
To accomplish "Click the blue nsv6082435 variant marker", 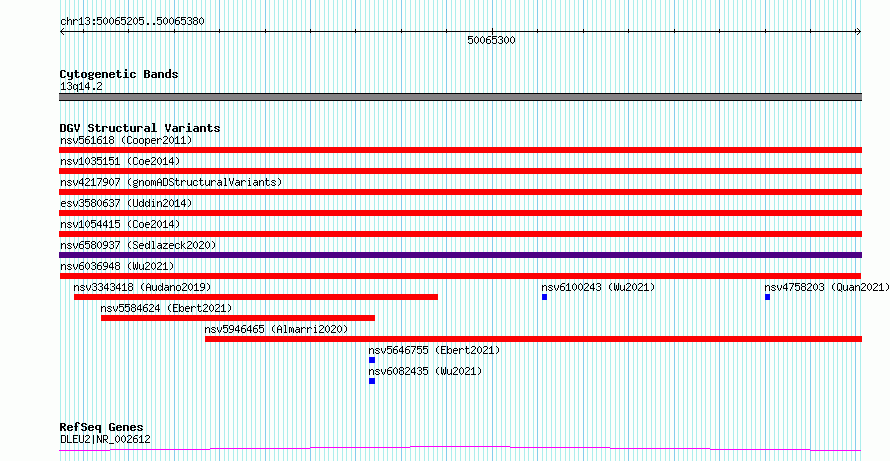I will click(x=372, y=381).
